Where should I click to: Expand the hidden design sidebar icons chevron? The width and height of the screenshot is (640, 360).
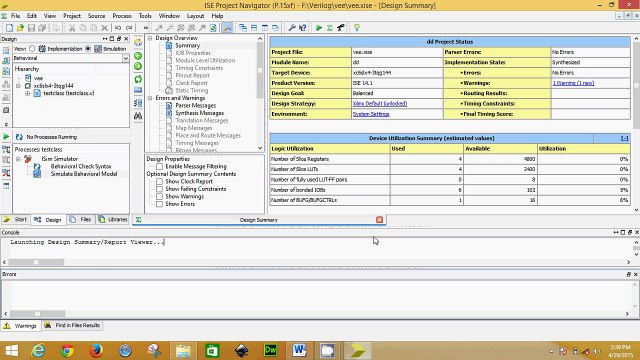click(x=6, y=124)
